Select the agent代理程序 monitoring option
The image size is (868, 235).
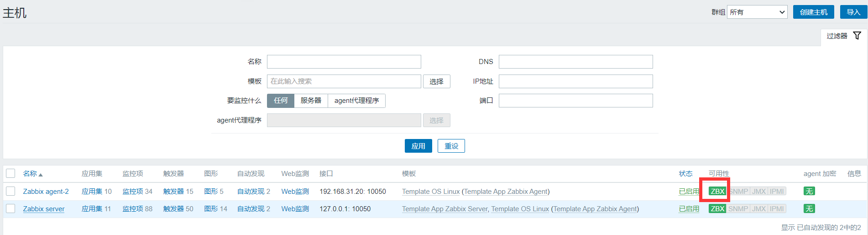click(x=356, y=101)
